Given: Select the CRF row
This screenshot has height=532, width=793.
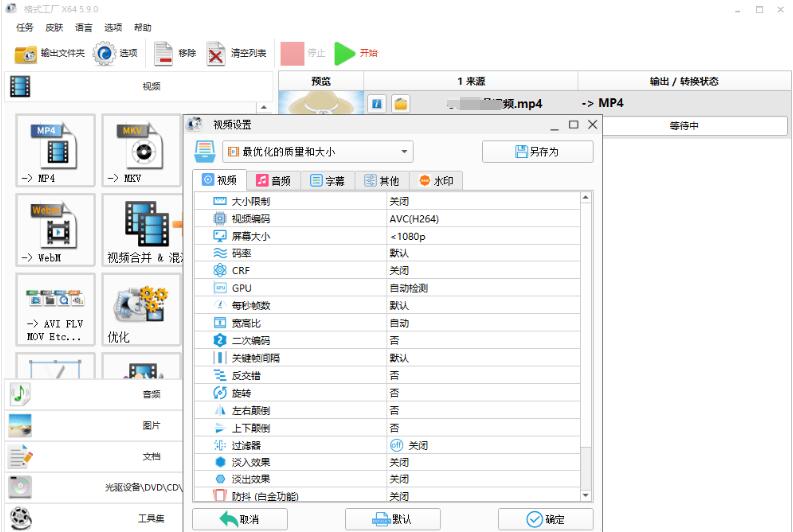Looking at the screenshot, I should (x=387, y=271).
